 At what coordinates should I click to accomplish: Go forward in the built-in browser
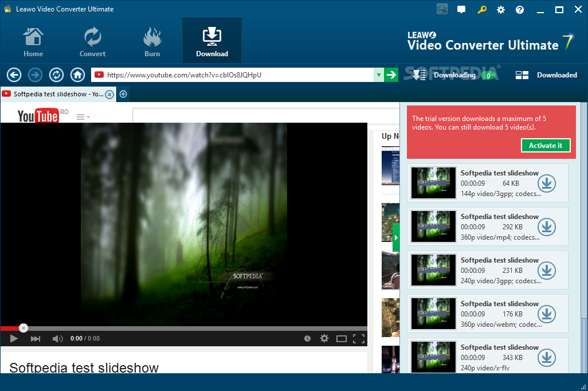(x=36, y=75)
